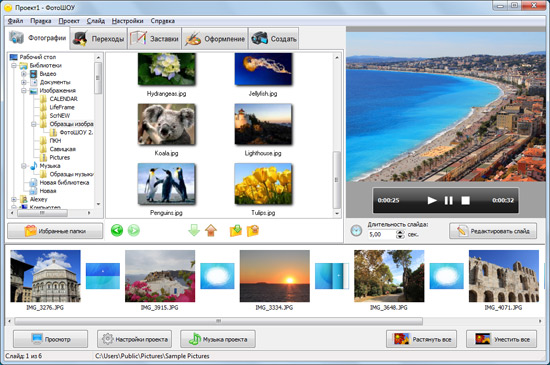Screen dimensions: 550x365
Task: Click the transition between IMG_3276 and IMG_3915
Action: click(x=103, y=276)
